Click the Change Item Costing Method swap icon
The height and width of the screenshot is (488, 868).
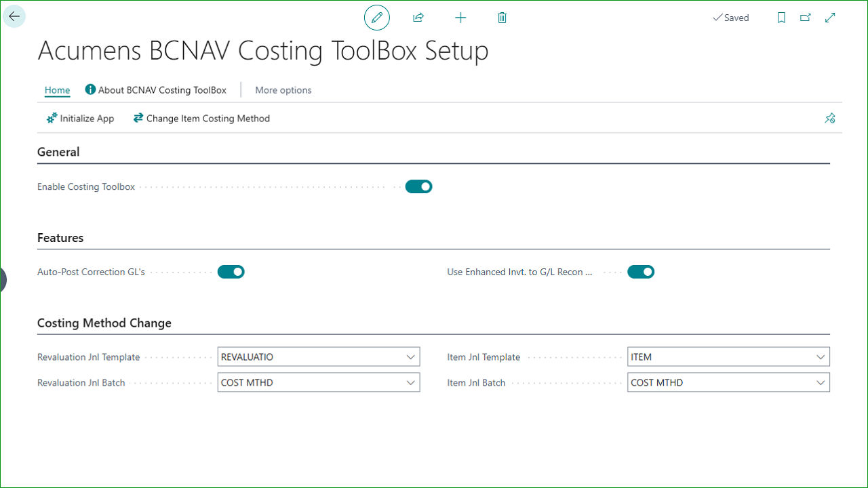pyautogui.click(x=138, y=118)
